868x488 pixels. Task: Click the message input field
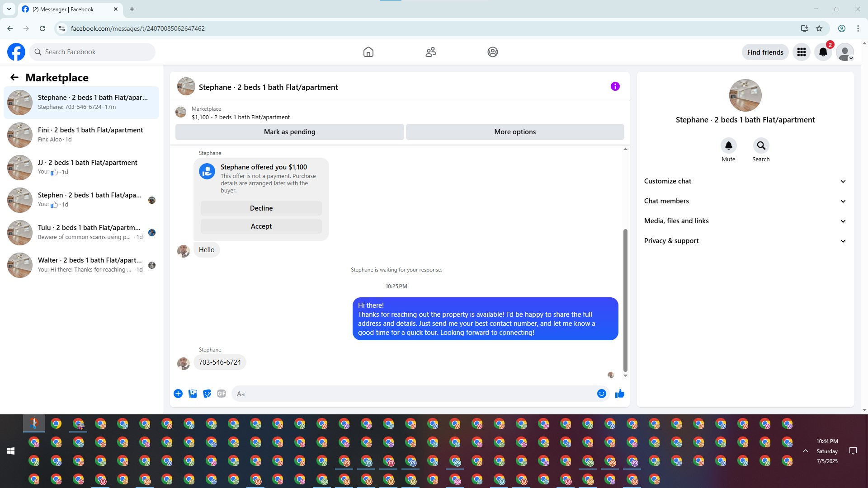pyautogui.click(x=414, y=394)
